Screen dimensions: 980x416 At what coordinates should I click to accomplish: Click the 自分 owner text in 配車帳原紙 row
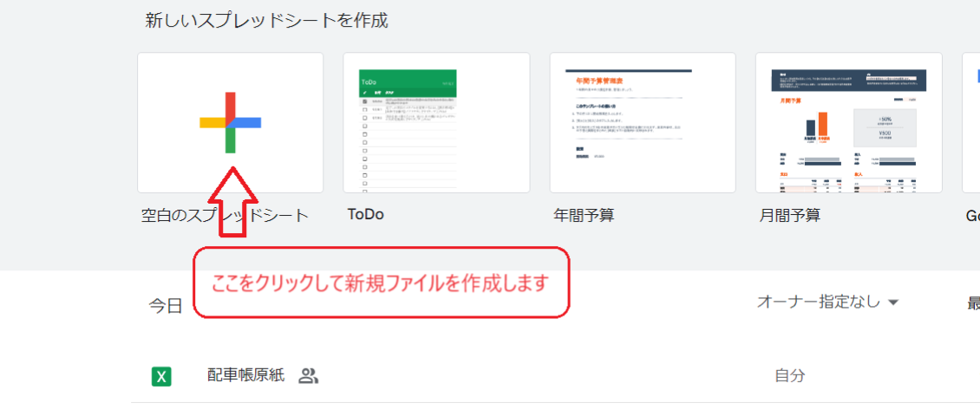[x=790, y=375]
